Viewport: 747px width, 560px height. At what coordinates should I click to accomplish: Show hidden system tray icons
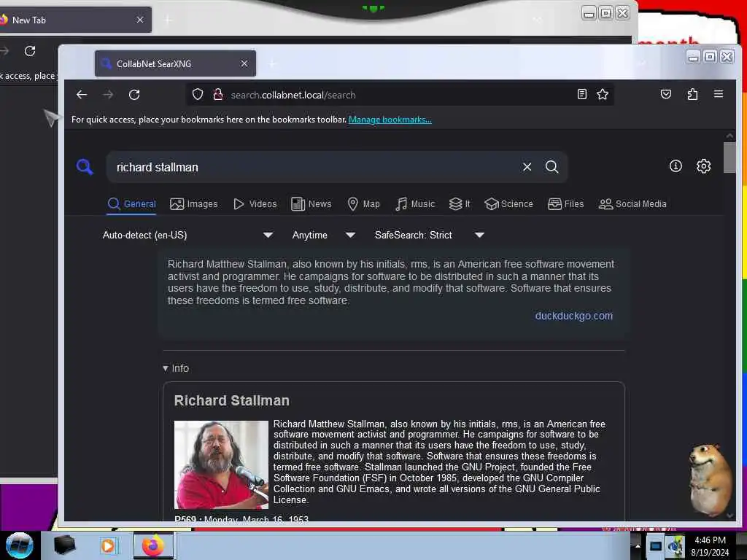click(x=638, y=545)
